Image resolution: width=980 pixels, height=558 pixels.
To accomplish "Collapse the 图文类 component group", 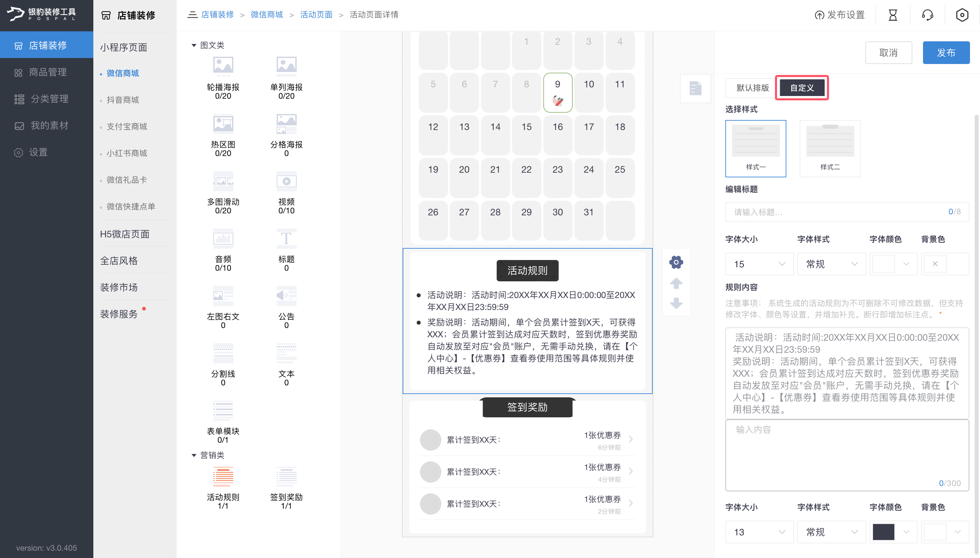I will (x=194, y=45).
